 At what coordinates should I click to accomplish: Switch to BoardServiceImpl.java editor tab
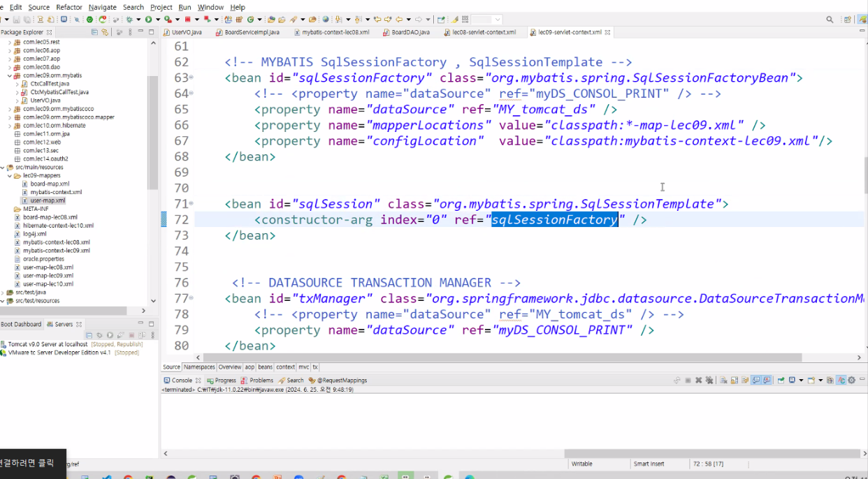pyautogui.click(x=247, y=32)
